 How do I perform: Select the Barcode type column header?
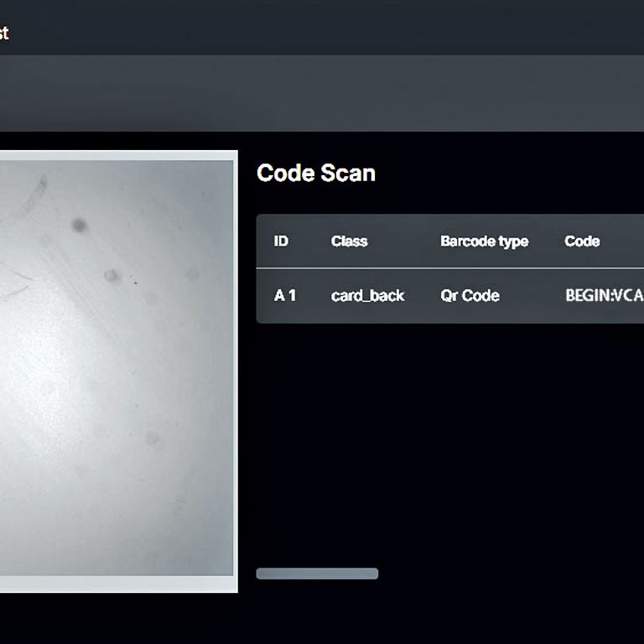point(484,241)
